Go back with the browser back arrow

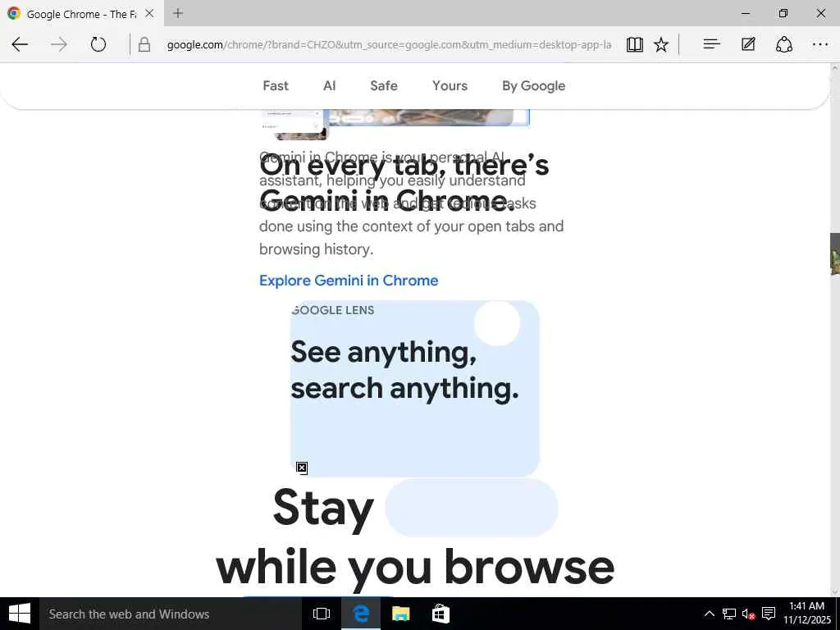[x=20, y=44]
